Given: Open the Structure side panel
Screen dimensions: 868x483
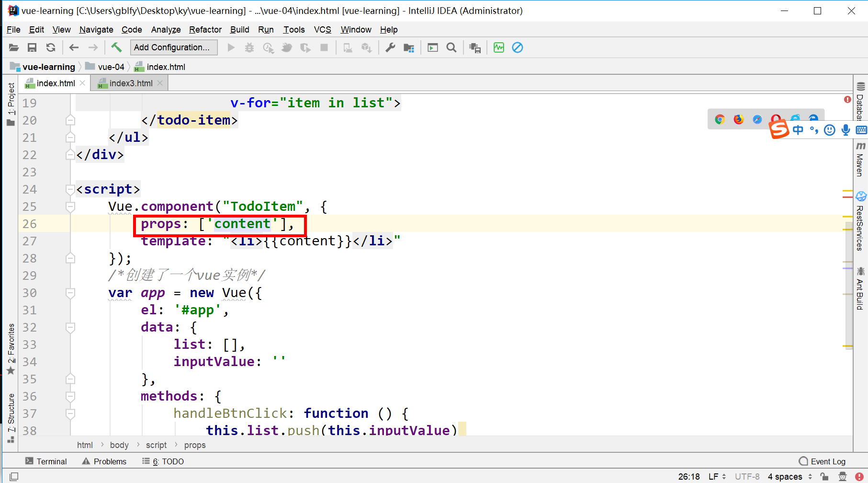Looking at the screenshot, I should click(x=11, y=418).
